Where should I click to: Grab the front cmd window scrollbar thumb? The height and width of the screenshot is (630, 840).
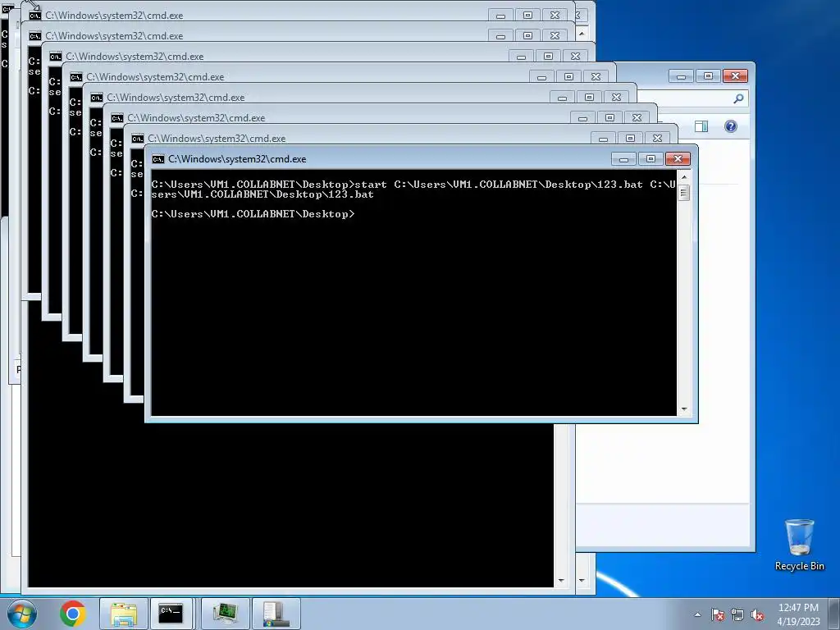click(683, 193)
